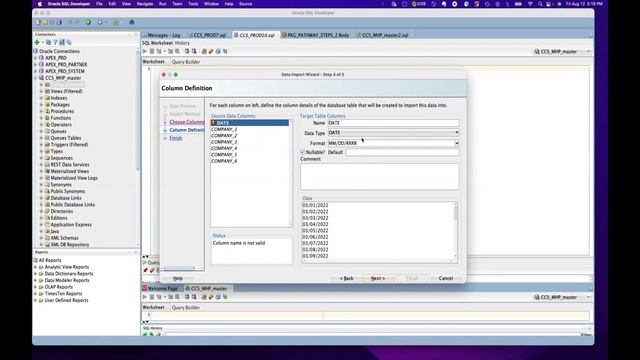Click the wizard steps horizontal scrollbar

(x=182, y=268)
